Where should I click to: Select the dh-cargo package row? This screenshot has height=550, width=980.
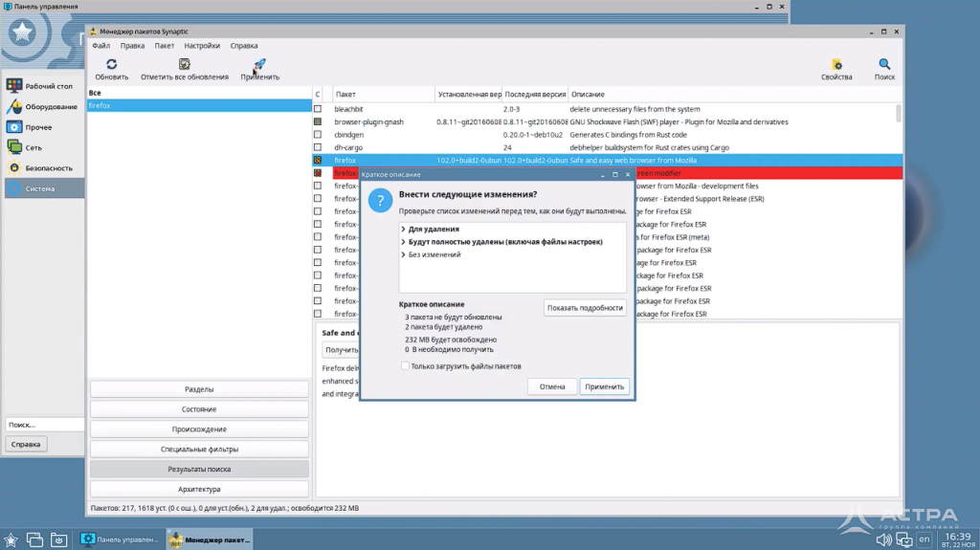[x=608, y=147]
